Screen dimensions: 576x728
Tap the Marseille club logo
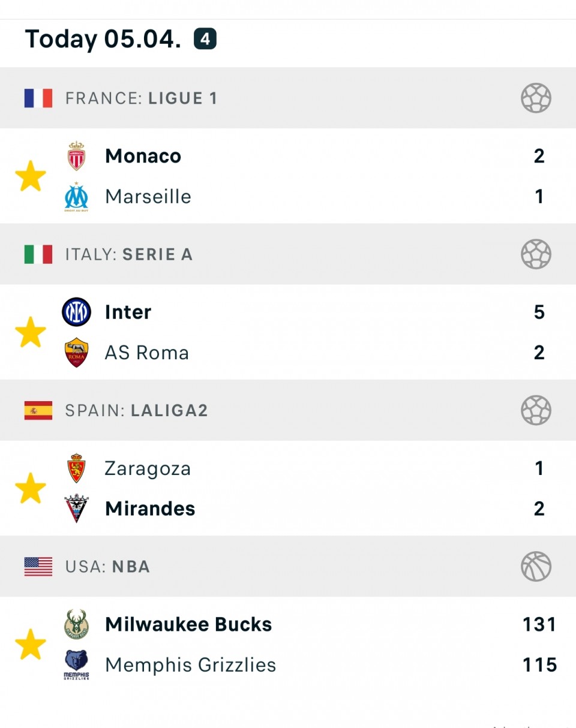click(x=76, y=197)
